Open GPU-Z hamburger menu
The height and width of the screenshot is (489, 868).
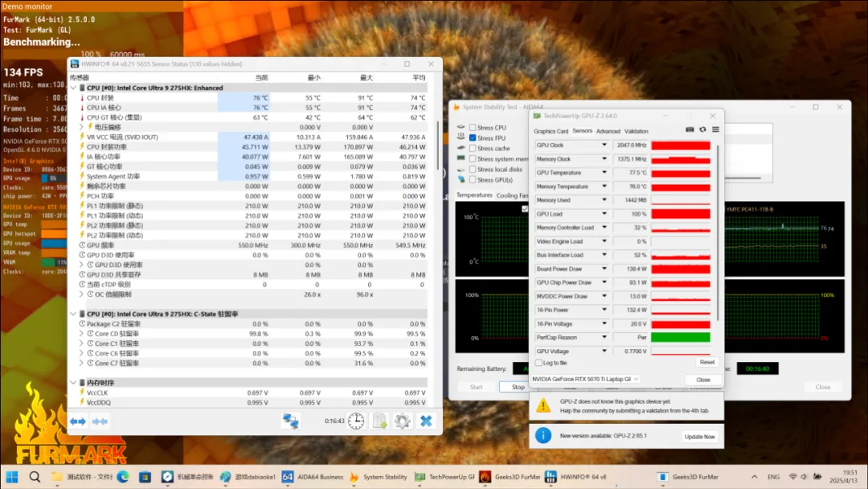[x=715, y=129]
